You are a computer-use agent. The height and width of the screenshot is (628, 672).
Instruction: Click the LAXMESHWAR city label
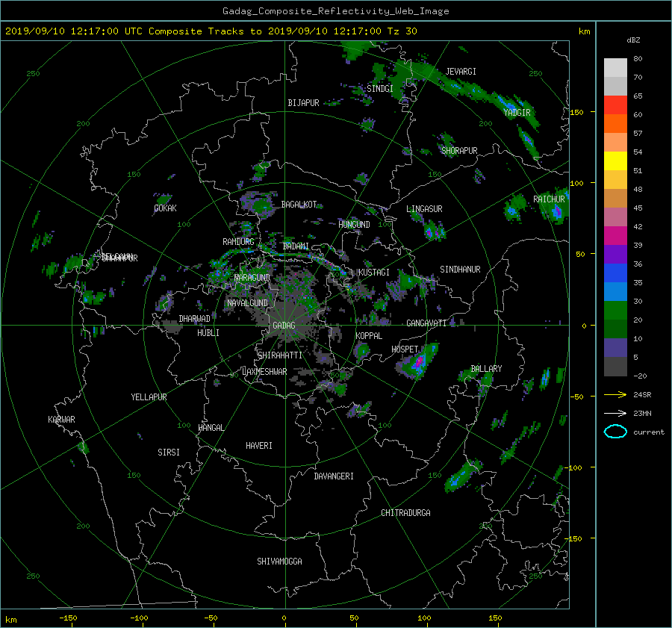click(264, 372)
